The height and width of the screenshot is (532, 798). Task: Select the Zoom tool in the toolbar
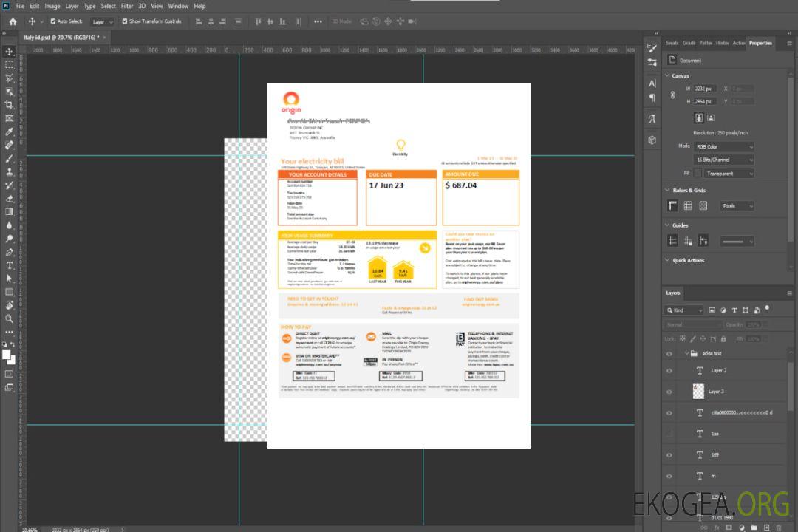[x=9, y=318]
